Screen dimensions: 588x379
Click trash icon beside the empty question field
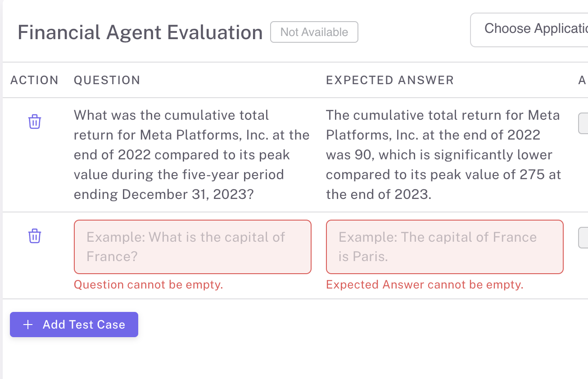35,236
